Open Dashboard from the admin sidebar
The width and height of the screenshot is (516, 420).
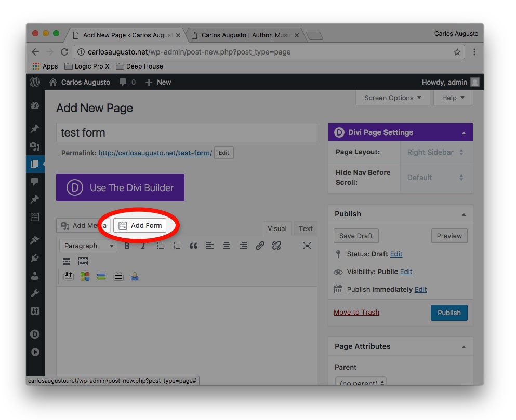pos(35,105)
